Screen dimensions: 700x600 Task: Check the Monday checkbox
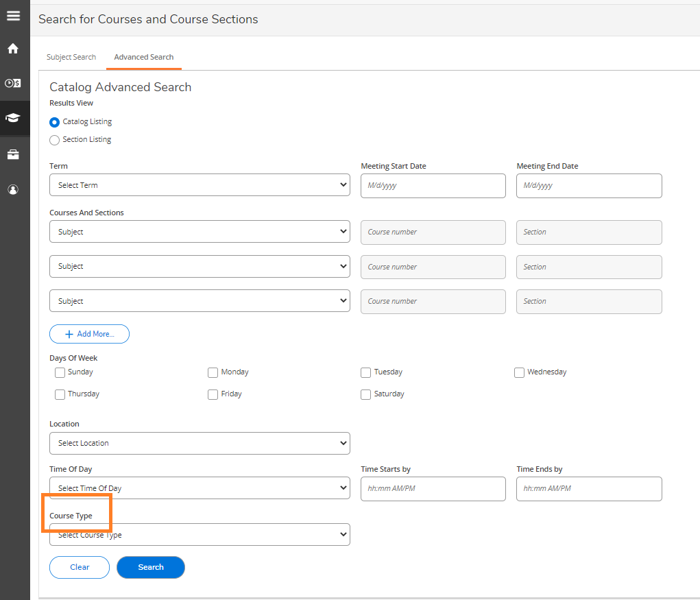pyautogui.click(x=213, y=372)
